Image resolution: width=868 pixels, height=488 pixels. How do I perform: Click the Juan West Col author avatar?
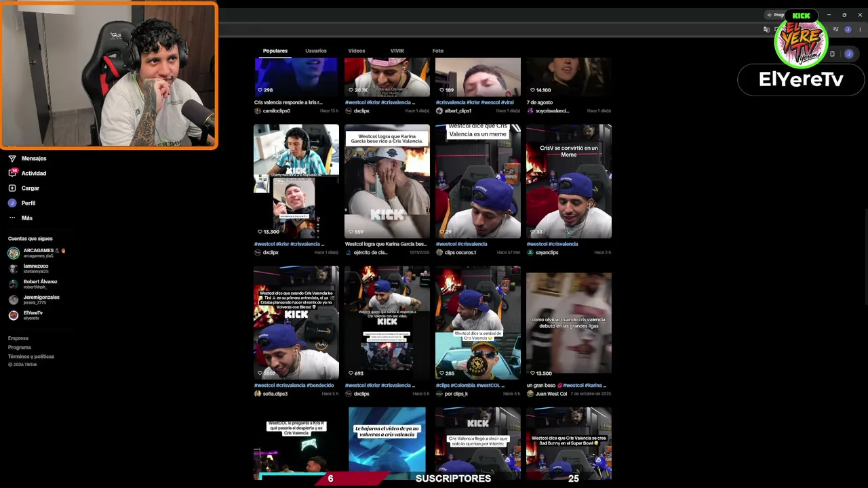pyautogui.click(x=530, y=394)
